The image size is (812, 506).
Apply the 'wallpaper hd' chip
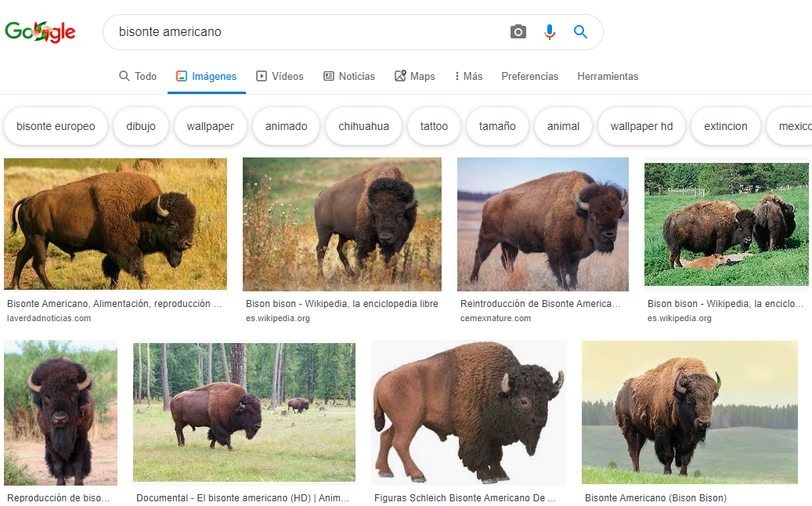[641, 126]
